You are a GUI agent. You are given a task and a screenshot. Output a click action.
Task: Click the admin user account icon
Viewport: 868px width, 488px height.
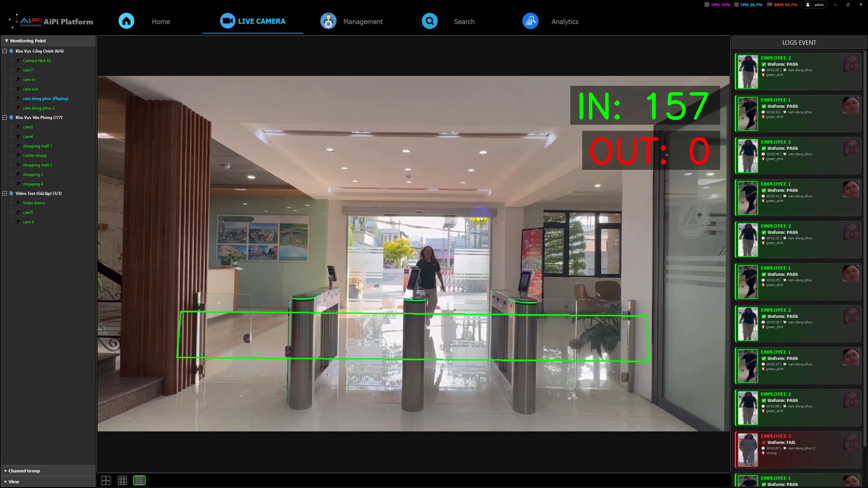click(x=808, y=5)
